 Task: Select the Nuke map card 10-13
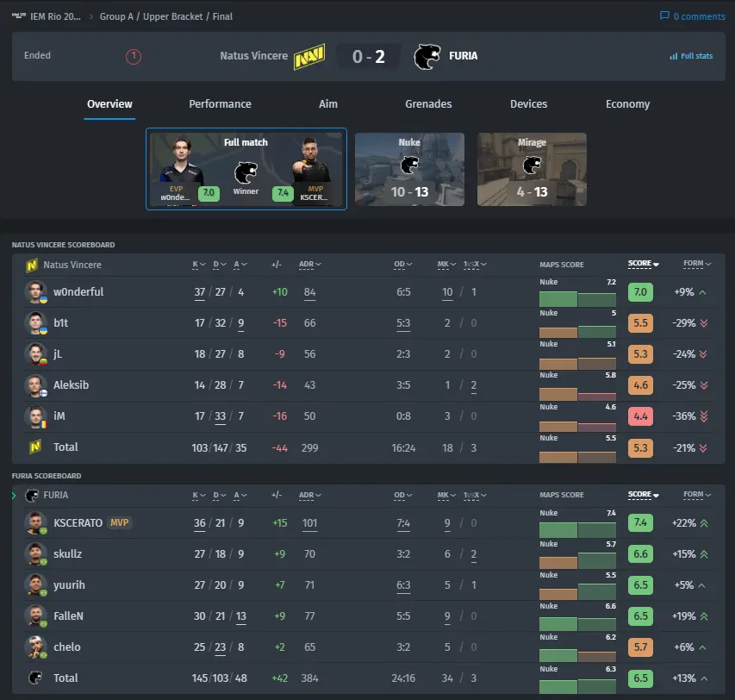point(409,169)
